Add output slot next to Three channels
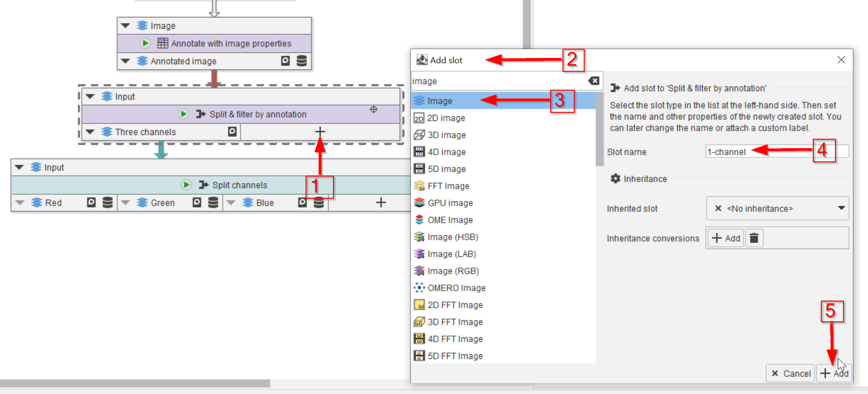868x394 pixels. point(320,132)
